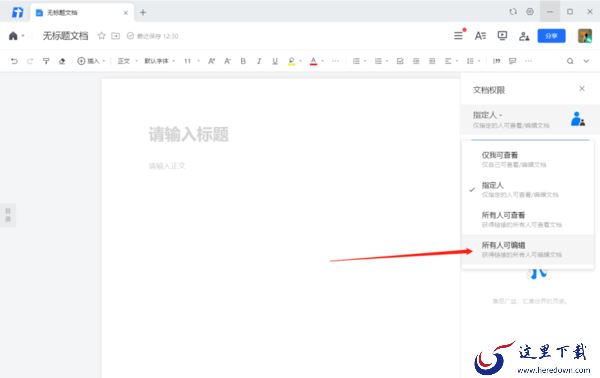The width and height of the screenshot is (600, 378).
Task: Click the home icon
Action: click(13, 36)
